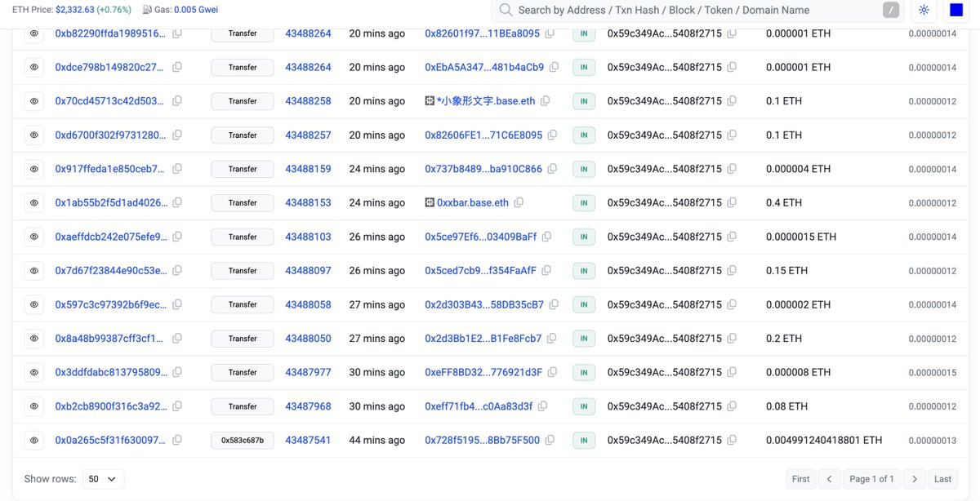
Task: Copy sender address 0x82606FE1...71C6E8095
Action: pyautogui.click(x=553, y=135)
